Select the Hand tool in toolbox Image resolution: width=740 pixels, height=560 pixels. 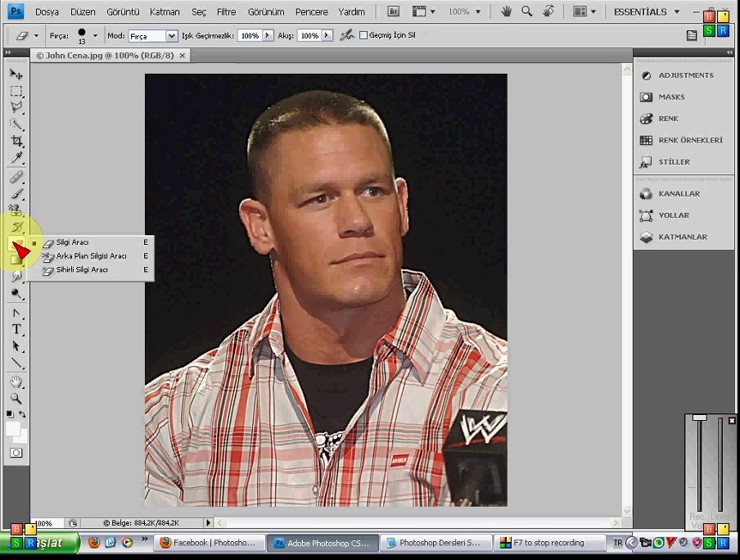(16, 382)
